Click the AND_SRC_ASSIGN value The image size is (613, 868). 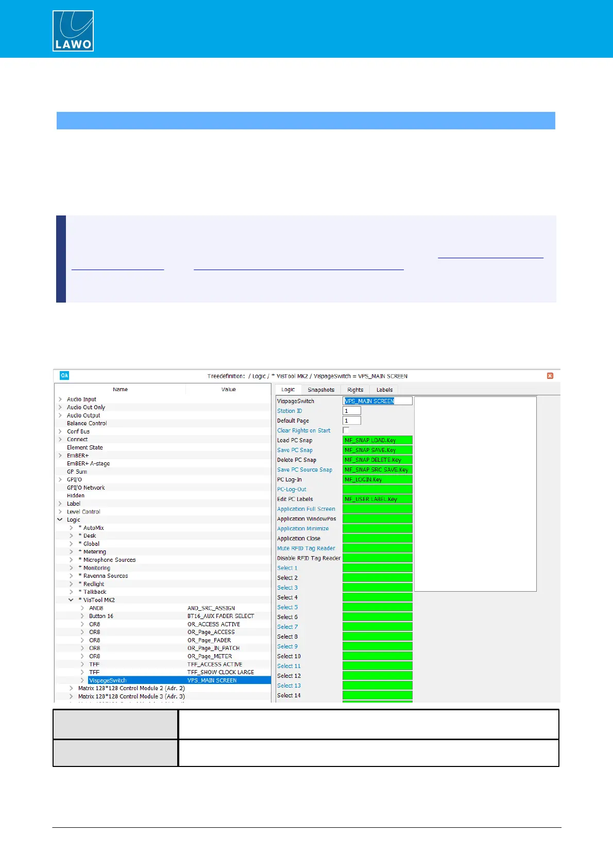(x=211, y=608)
